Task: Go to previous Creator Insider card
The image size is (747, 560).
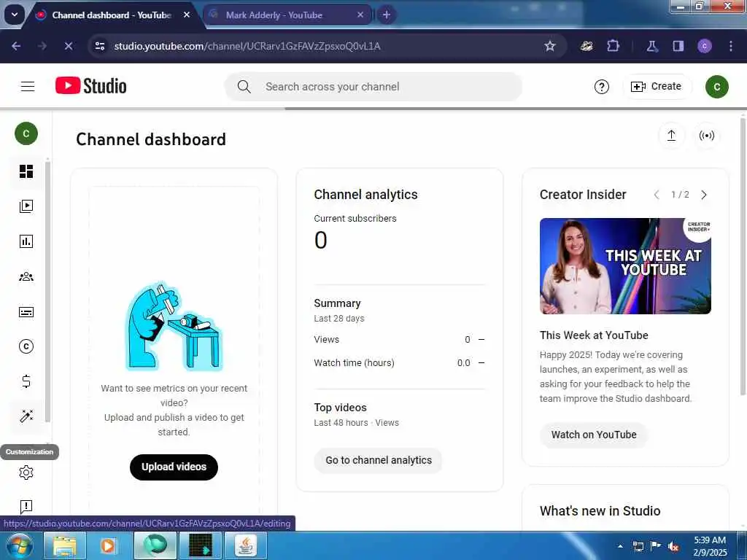Action: click(657, 195)
